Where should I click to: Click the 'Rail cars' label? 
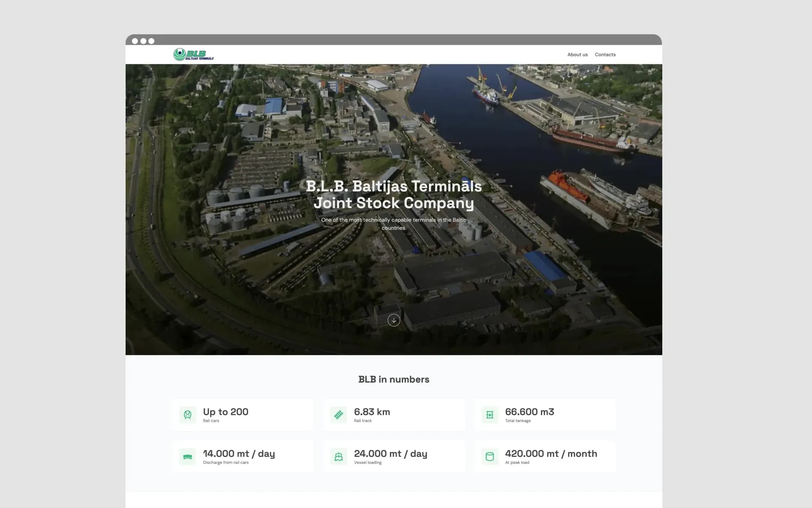point(211,421)
